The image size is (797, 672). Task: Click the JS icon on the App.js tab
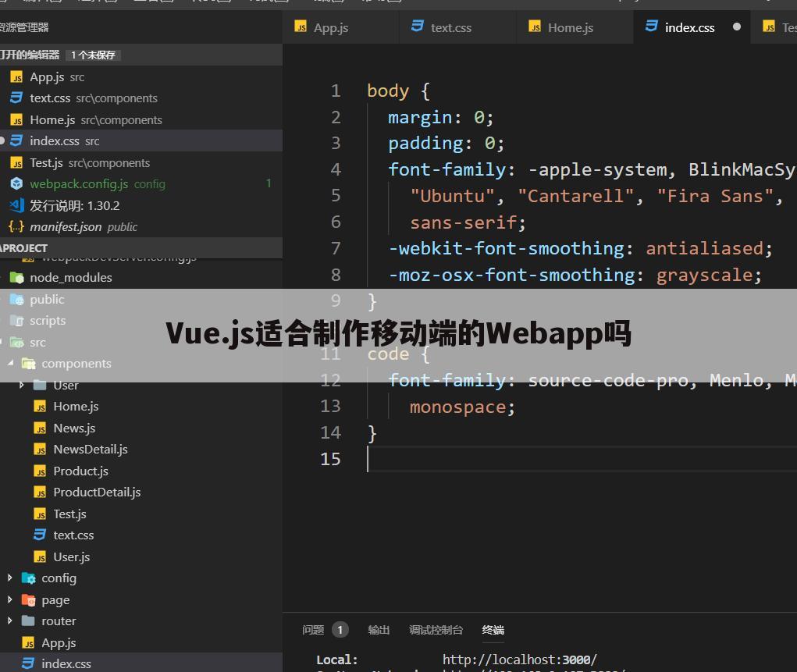pos(301,27)
